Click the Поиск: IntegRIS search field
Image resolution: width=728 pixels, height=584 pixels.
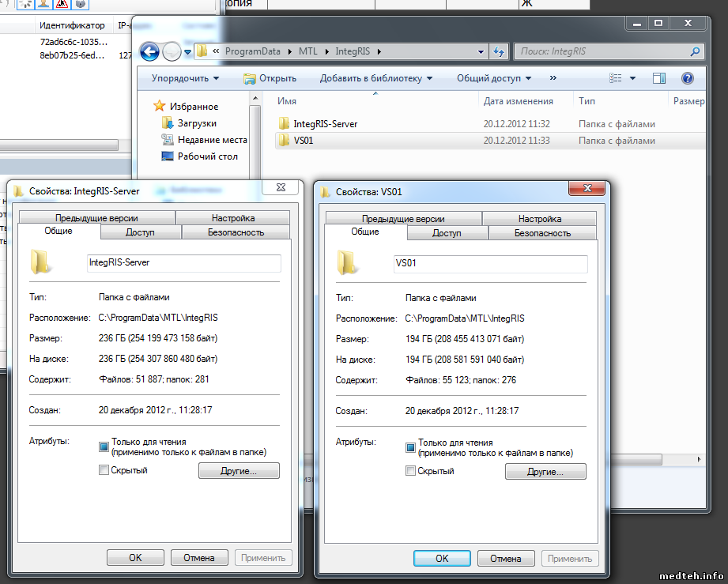click(x=601, y=52)
